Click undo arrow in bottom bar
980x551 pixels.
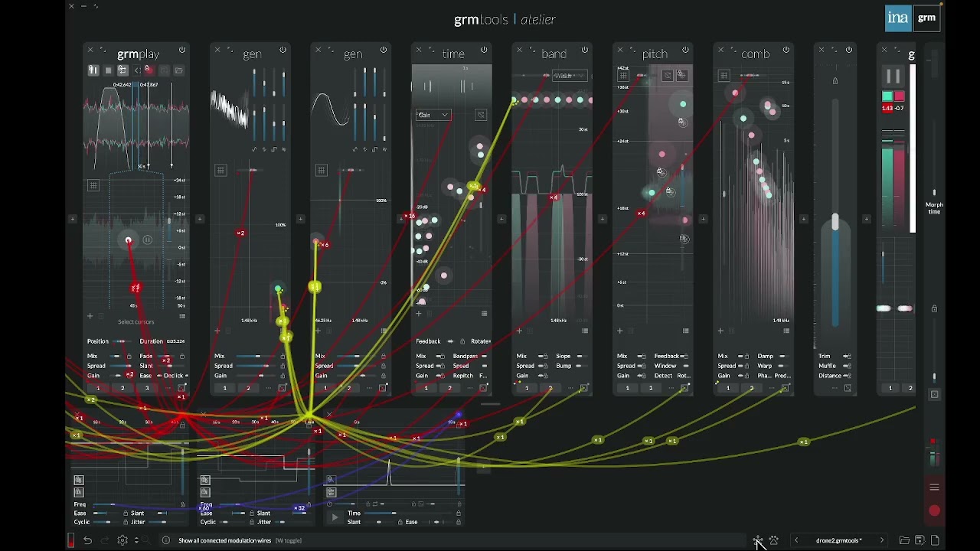point(88,540)
